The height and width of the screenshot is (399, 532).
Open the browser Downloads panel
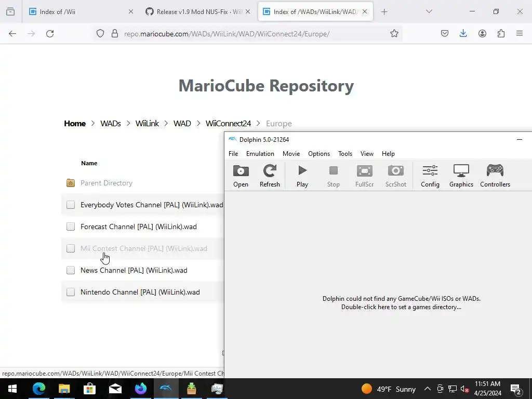click(463, 33)
